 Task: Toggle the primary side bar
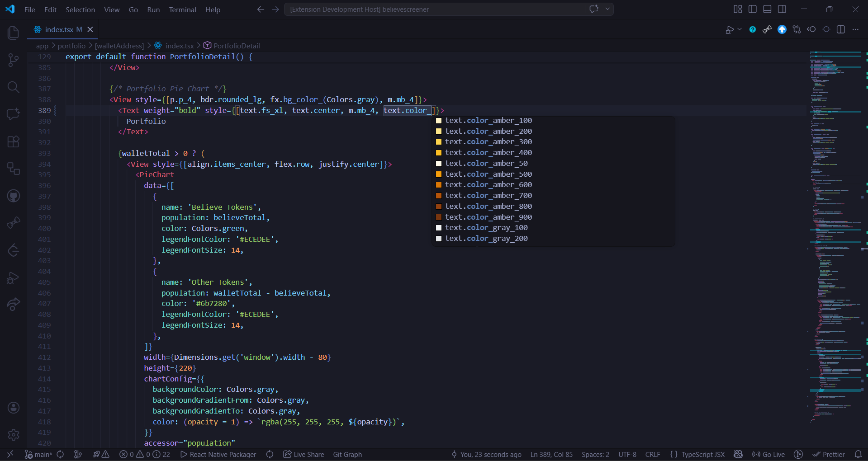753,9
